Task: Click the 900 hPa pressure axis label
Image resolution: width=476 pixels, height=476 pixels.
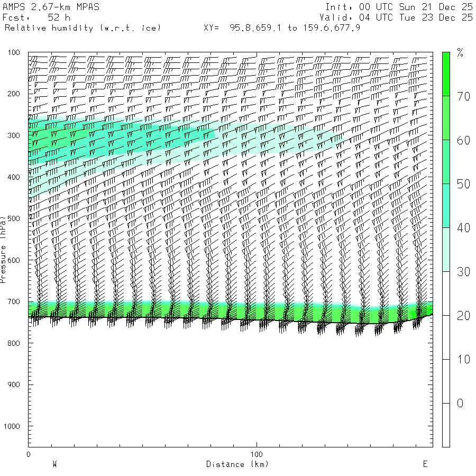Action: pyautogui.click(x=14, y=385)
